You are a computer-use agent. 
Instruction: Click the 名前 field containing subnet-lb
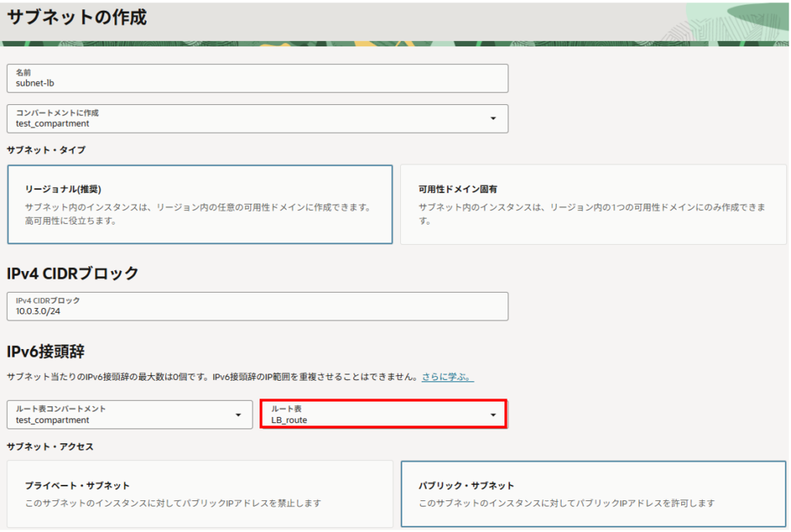257,78
